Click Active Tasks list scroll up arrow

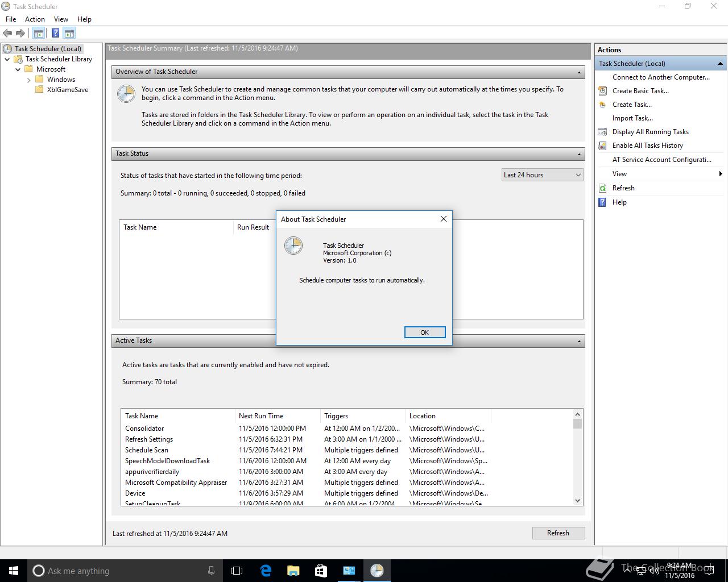[x=578, y=414]
